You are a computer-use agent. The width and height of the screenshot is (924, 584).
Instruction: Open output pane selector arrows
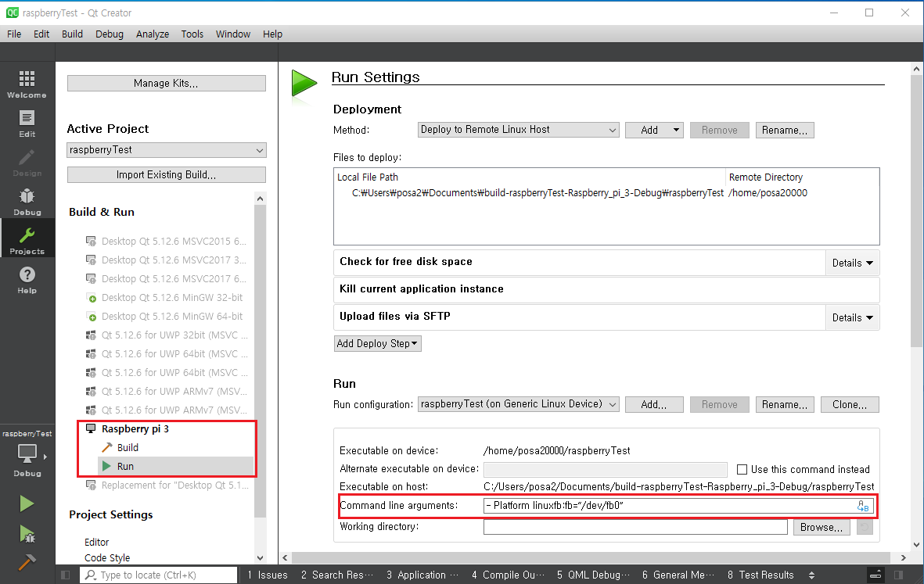[811, 575]
